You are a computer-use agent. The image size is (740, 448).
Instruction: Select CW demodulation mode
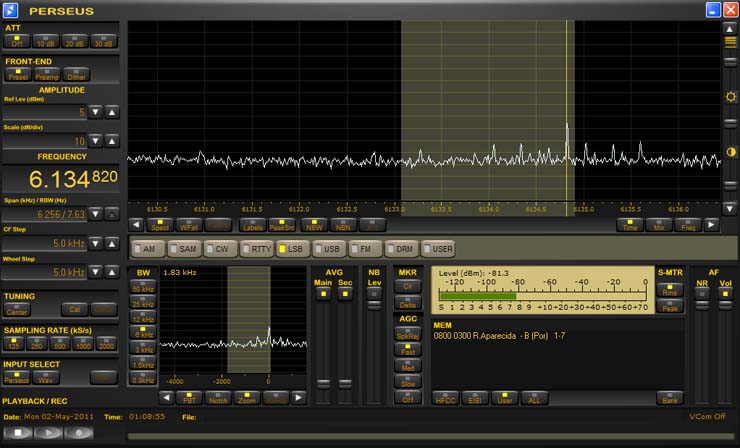click(220, 249)
